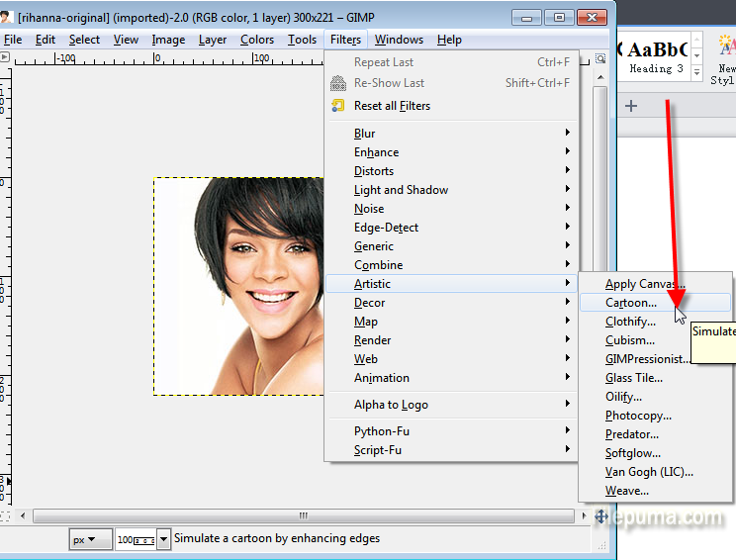Expand the styles gallery more arrow

pos(697,73)
